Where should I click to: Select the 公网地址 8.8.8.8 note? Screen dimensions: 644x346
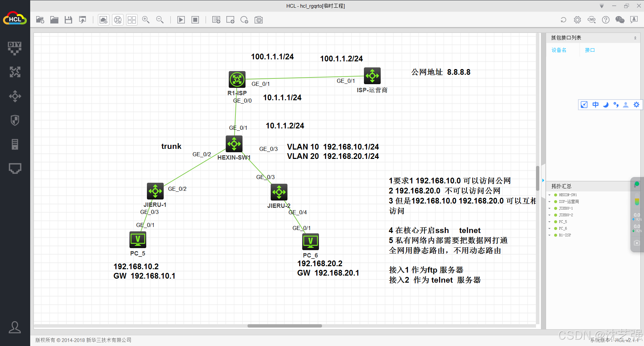click(441, 72)
